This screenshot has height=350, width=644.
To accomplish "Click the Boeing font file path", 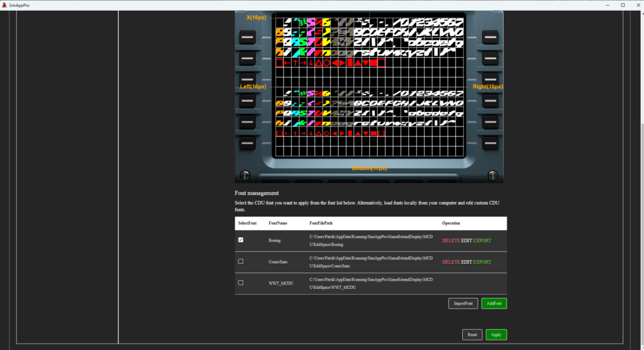I will tap(371, 240).
